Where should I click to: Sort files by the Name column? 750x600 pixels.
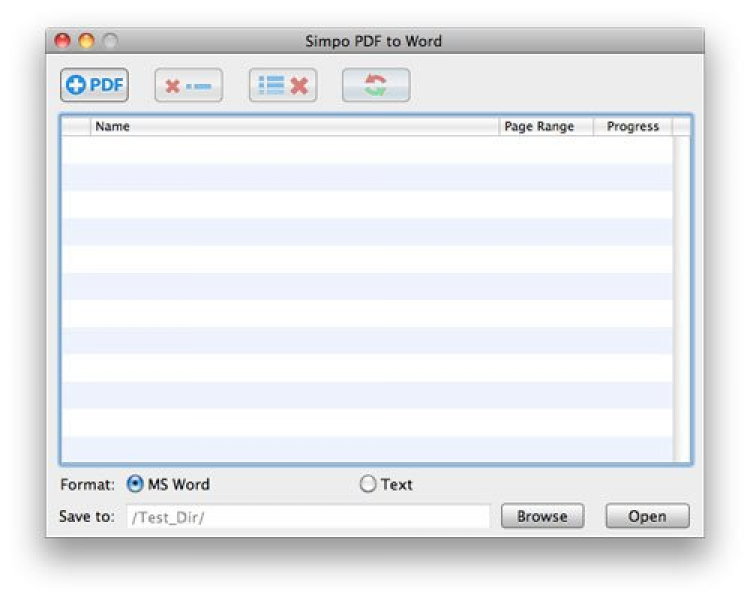(x=294, y=127)
